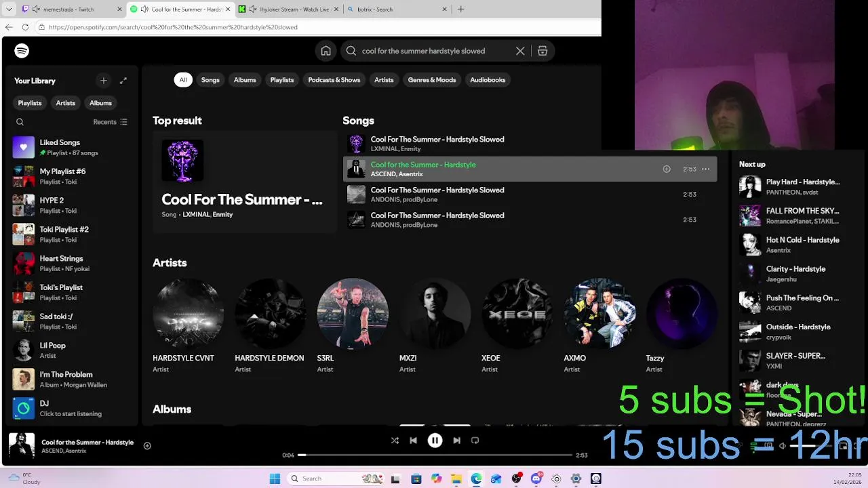Go to Spotify Home via house icon
The width and height of the screenshot is (868, 488).
pos(326,51)
